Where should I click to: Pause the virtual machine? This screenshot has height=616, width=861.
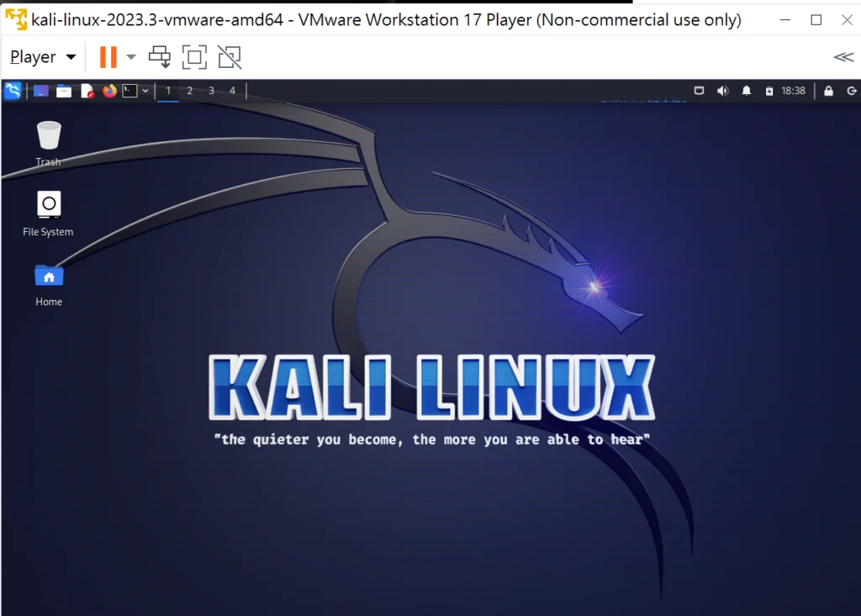click(108, 57)
